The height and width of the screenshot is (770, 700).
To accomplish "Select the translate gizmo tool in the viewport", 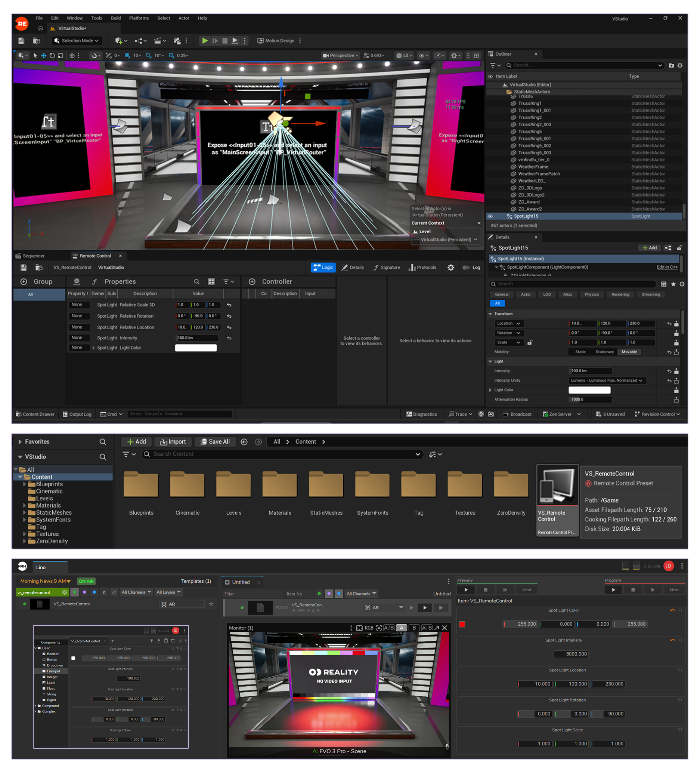I will point(44,55).
